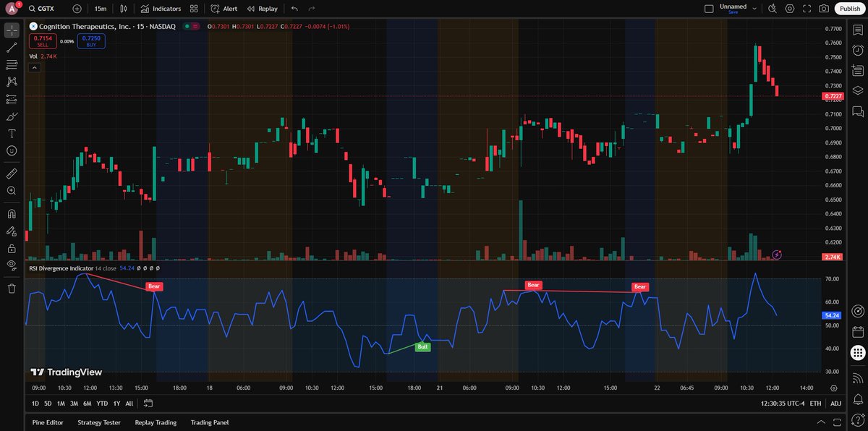Open the indicator templates grid icon
868x431 pixels.
pyautogui.click(x=194, y=9)
